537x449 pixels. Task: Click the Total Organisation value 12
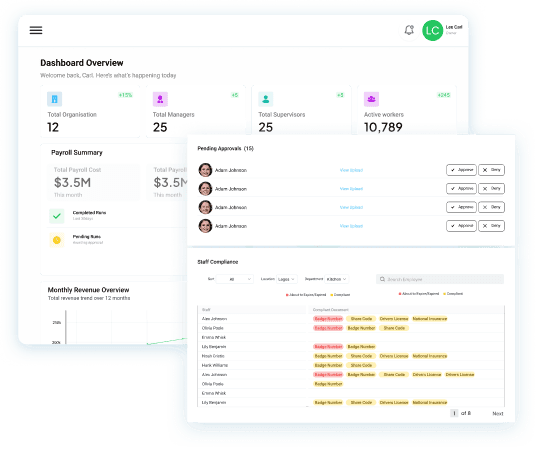53,127
